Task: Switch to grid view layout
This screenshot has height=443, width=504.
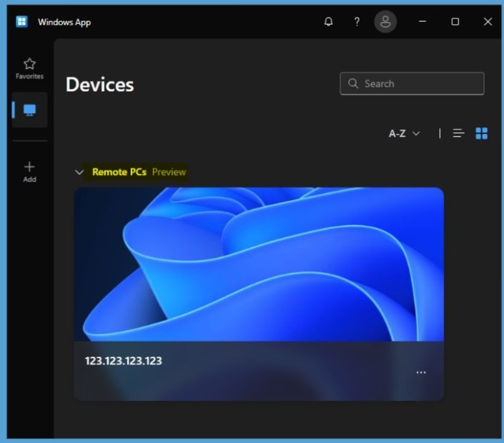Action: pos(481,133)
